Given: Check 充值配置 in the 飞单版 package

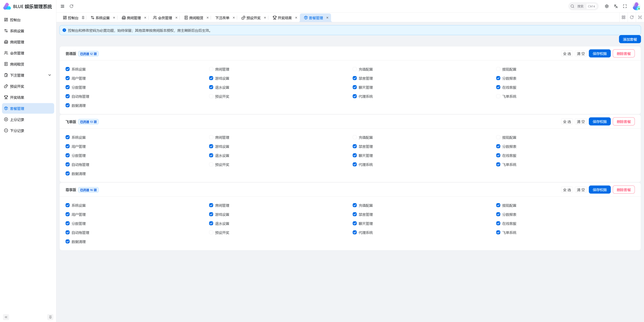Looking at the screenshot, I should (x=355, y=137).
